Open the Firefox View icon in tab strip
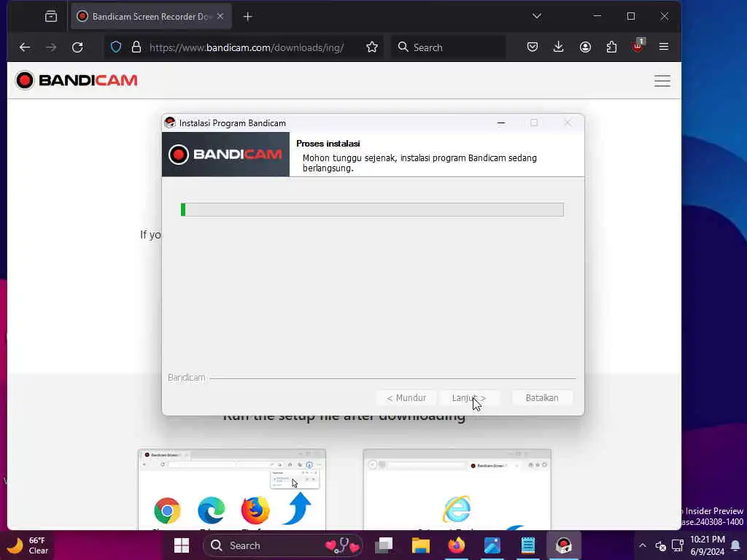747x560 pixels. point(51,17)
